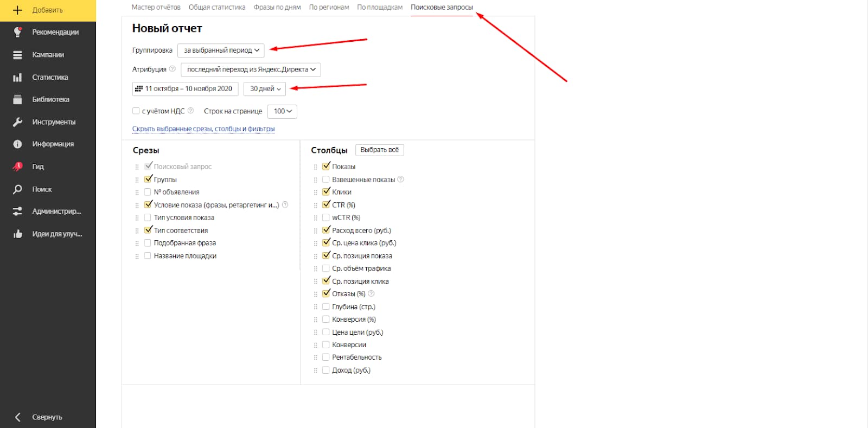Switch to the По регионам tab
Screen dimensions: 868x428
(329, 7)
